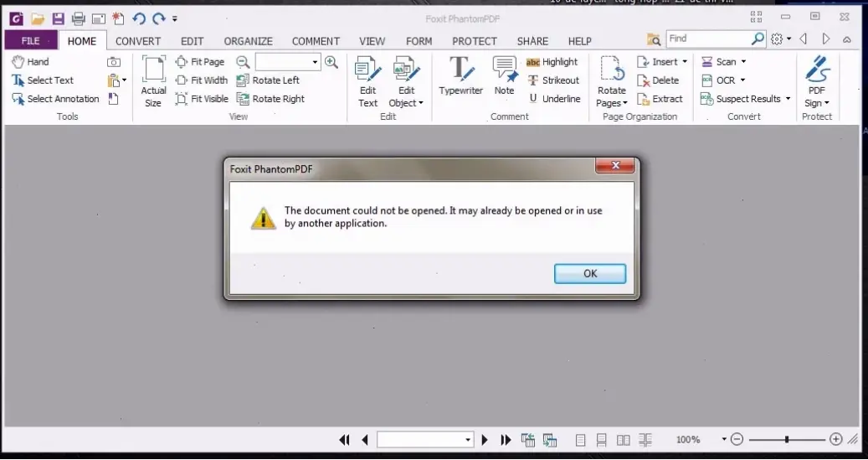868x460 pixels.
Task: Click the Edit Text icon
Action: [367, 82]
